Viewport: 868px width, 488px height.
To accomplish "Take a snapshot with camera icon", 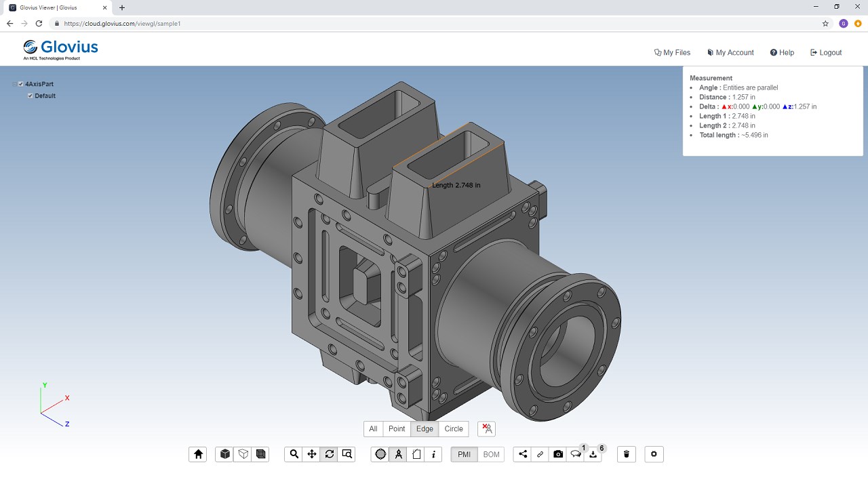I will [558, 454].
